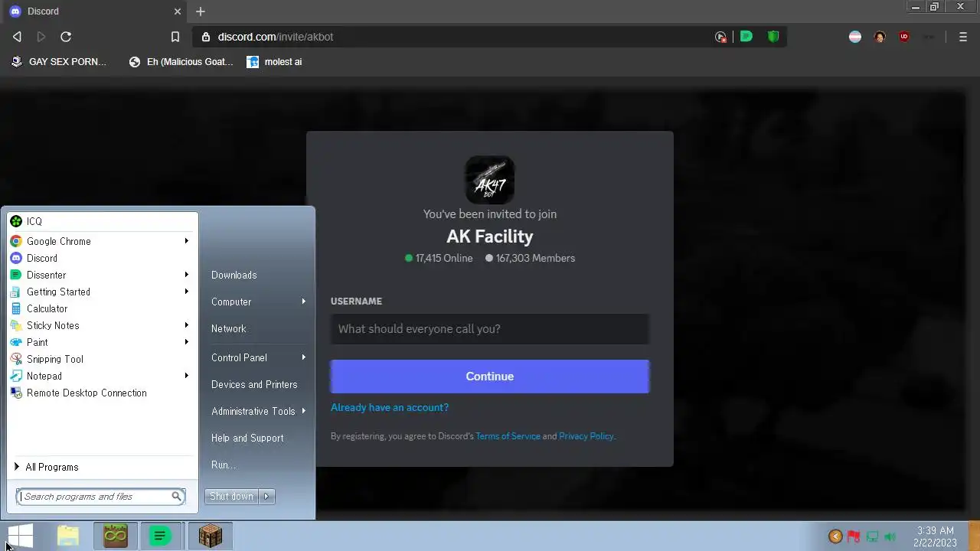Click the volume icon in system tray
The height and width of the screenshot is (551, 980).
(890, 536)
